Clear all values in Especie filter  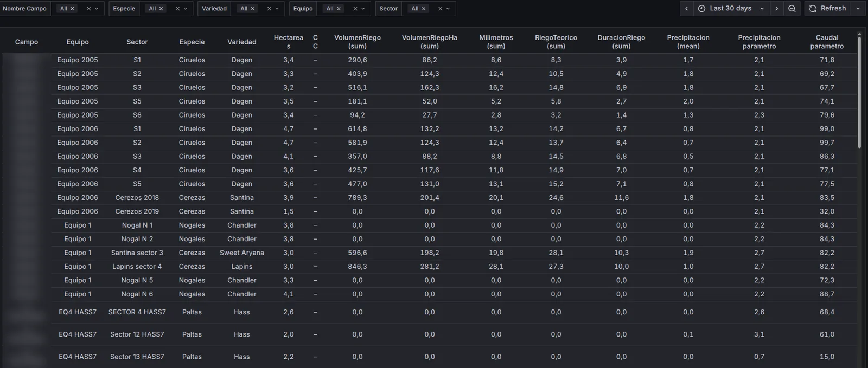click(x=177, y=9)
